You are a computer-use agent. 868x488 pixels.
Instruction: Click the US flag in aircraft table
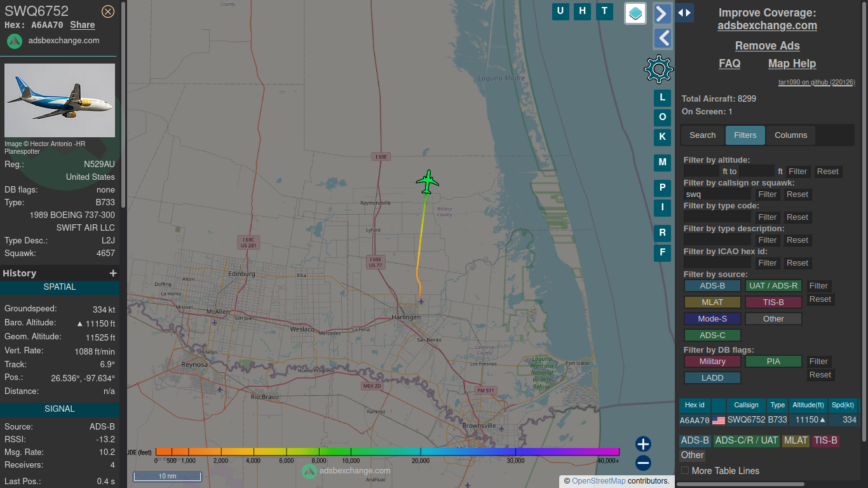[x=719, y=421]
